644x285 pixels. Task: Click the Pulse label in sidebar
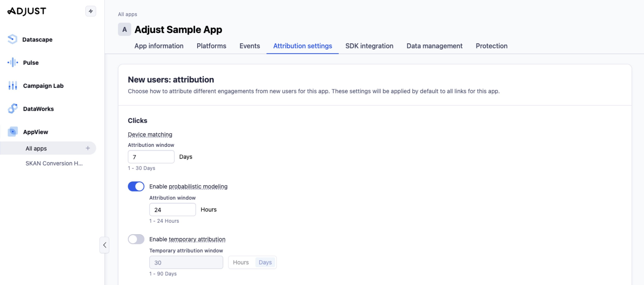[x=31, y=62]
